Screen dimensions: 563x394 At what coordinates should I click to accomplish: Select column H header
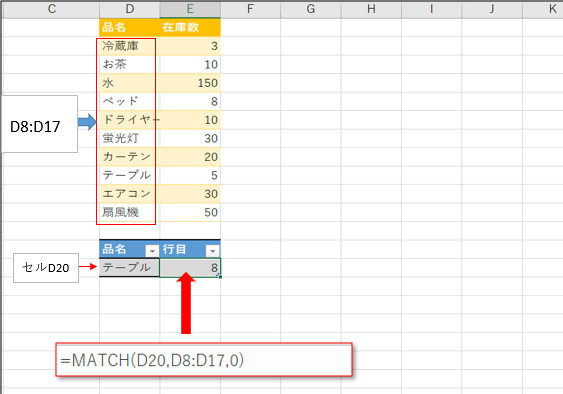coord(371,9)
